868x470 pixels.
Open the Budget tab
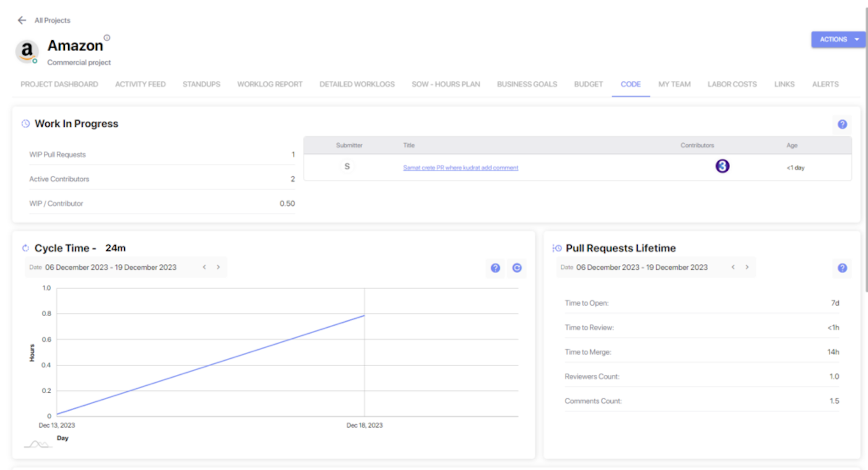pos(588,84)
